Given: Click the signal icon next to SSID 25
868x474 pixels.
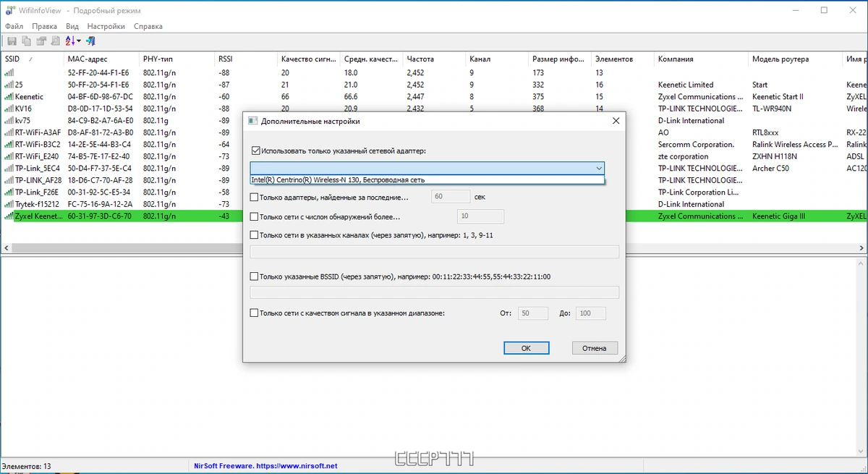Looking at the screenshot, I should pyautogui.click(x=9, y=85).
